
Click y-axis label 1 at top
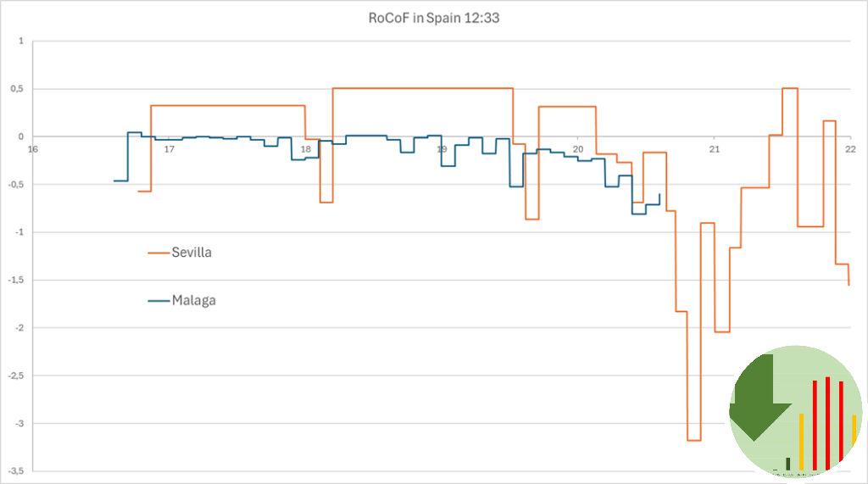click(x=21, y=41)
